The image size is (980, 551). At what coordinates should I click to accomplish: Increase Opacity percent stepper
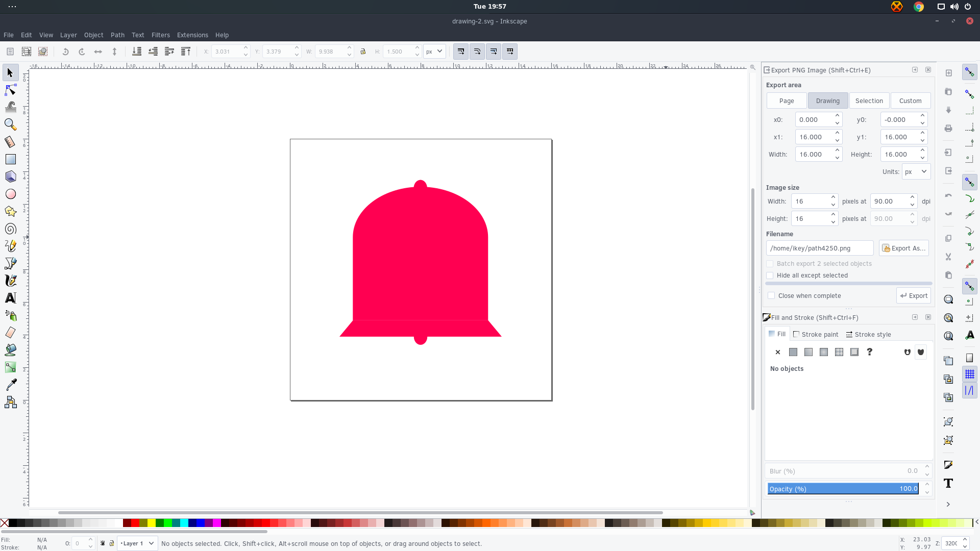click(x=927, y=485)
